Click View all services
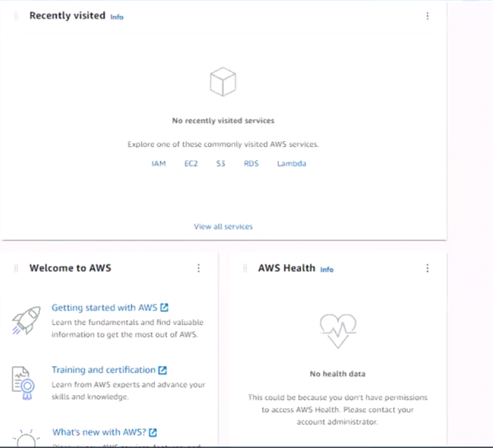493x448 pixels. (223, 226)
